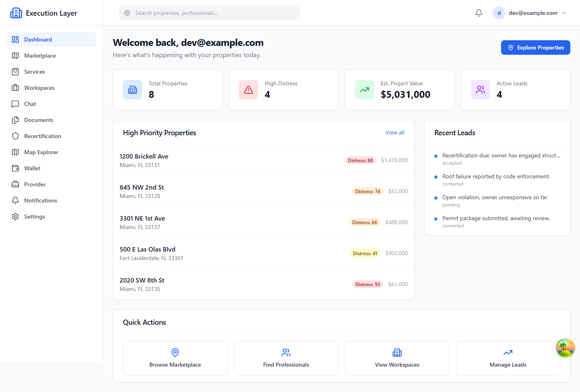Open the 1200 Brickell Ave property row
580x392 pixels.
click(263, 160)
